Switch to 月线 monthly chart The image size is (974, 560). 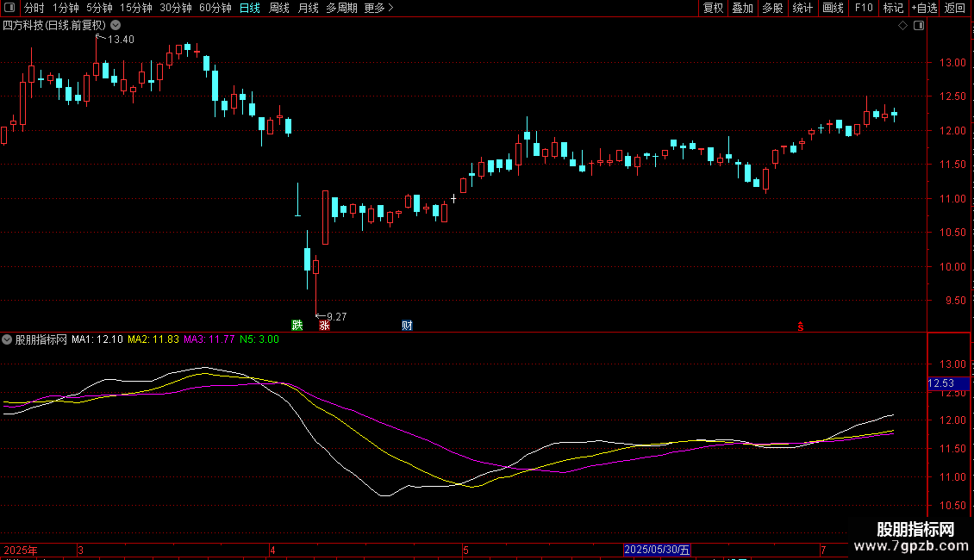(308, 8)
